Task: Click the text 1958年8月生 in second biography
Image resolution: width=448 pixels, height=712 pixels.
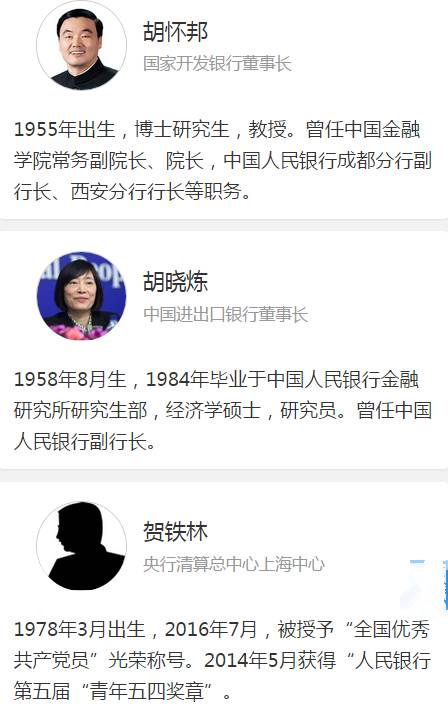Action: [x=70, y=380]
